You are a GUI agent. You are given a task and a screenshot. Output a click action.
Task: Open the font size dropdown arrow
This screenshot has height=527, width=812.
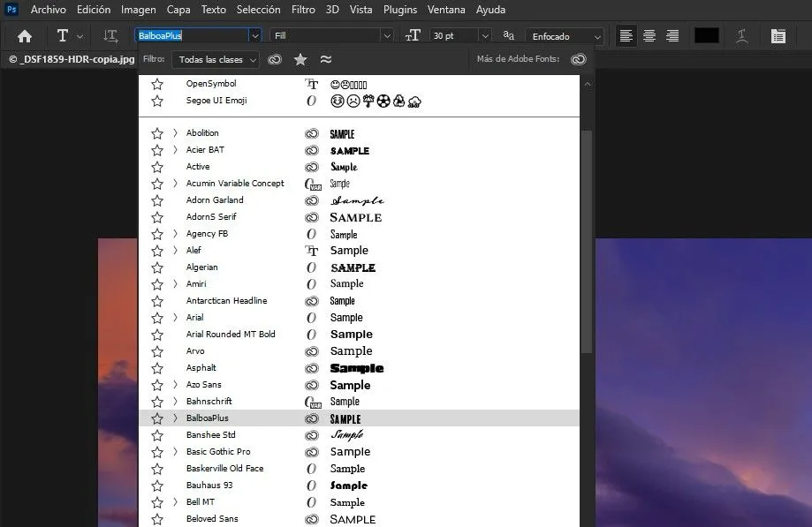[x=485, y=35]
